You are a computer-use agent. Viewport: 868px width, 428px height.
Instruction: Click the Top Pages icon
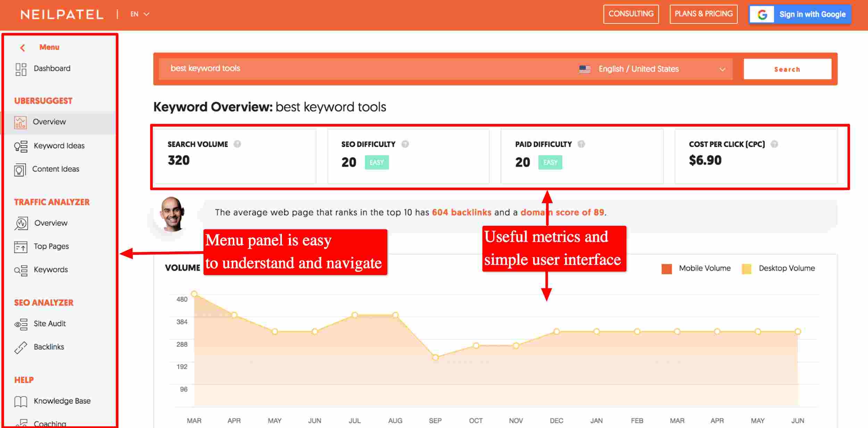point(21,247)
